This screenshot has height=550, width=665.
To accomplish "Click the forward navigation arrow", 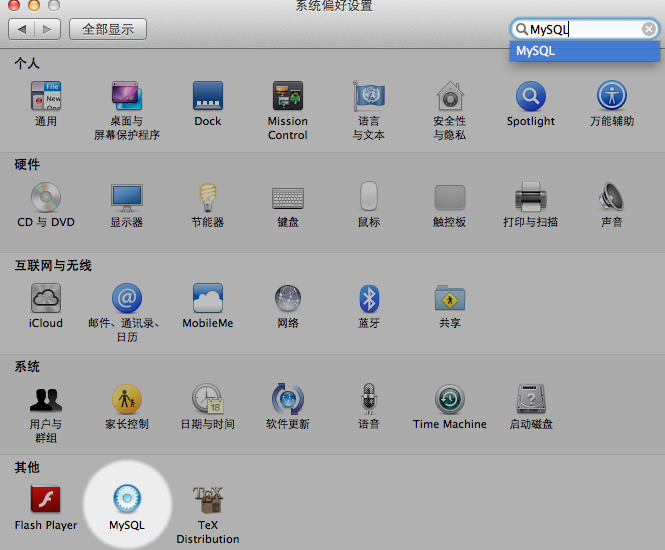I will point(47,29).
